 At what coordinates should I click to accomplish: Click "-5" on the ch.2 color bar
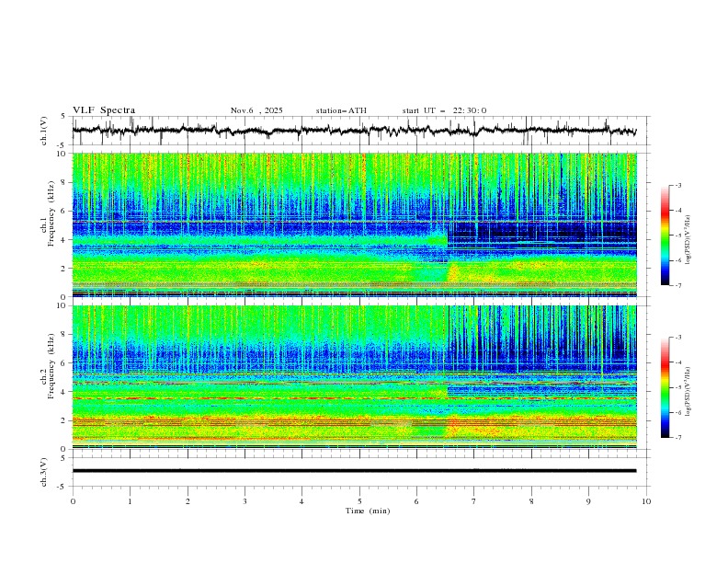tap(677, 387)
